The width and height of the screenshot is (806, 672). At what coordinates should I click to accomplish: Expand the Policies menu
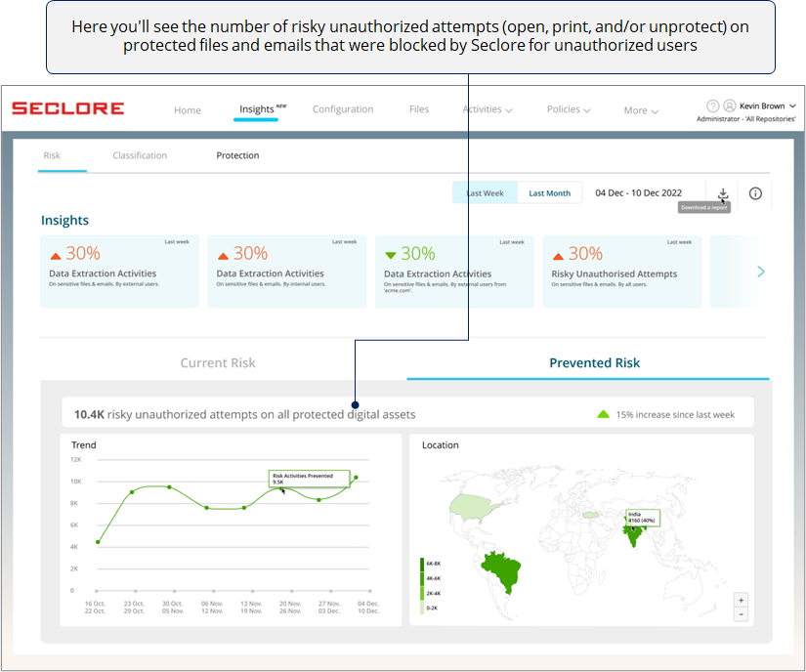pos(569,109)
